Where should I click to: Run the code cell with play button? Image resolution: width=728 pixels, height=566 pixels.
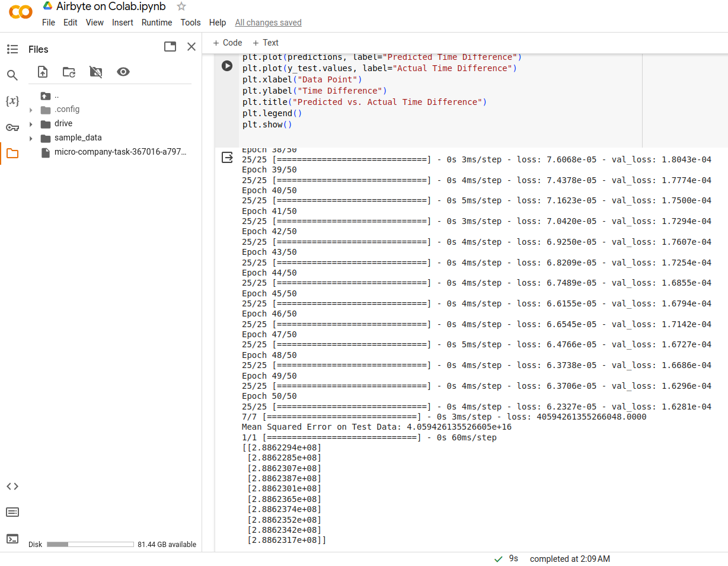[227, 66]
